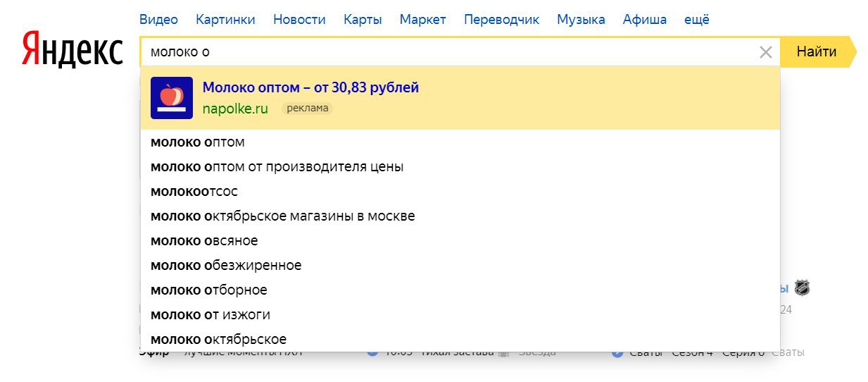Select suggestion 'молоко оптом'
The height and width of the screenshot is (382, 868).
point(460,142)
